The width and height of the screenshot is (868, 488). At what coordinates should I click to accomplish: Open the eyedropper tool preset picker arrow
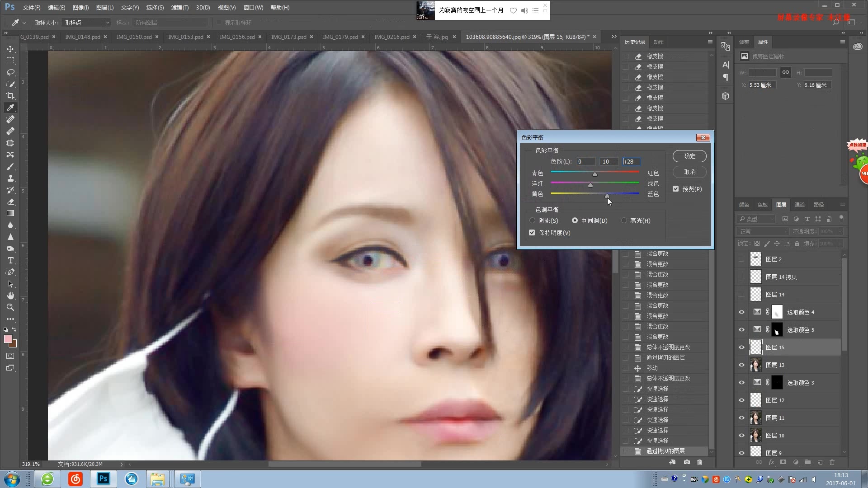pyautogui.click(x=24, y=23)
